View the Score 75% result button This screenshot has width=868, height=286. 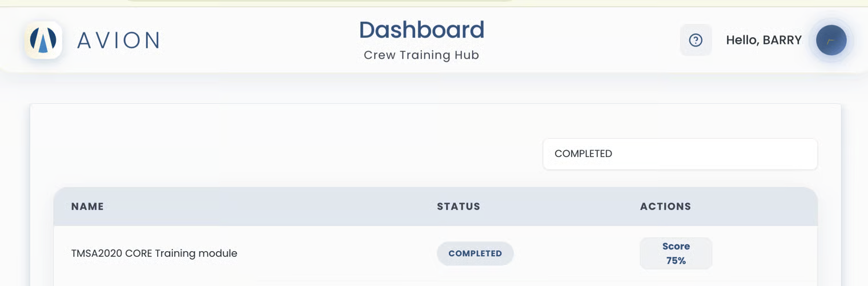[676, 253]
